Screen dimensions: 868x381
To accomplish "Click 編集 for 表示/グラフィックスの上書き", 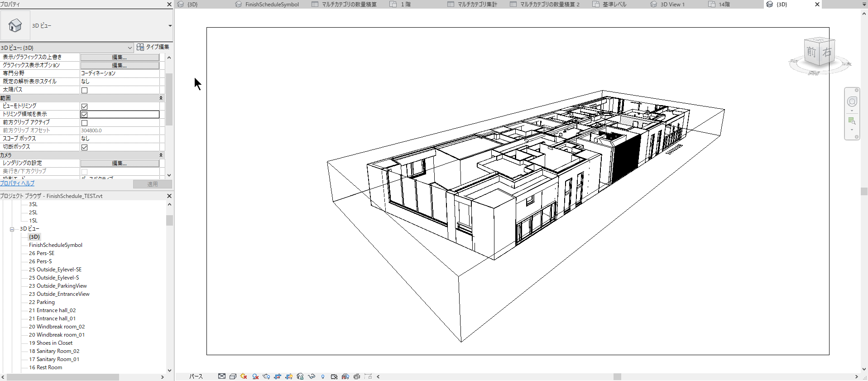I will point(120,57).
